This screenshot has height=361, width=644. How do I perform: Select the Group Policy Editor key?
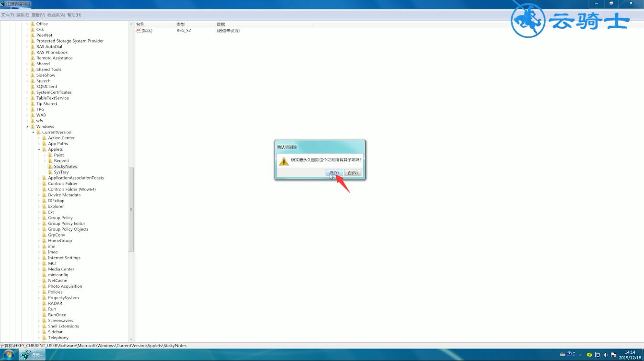coord(67,224)
